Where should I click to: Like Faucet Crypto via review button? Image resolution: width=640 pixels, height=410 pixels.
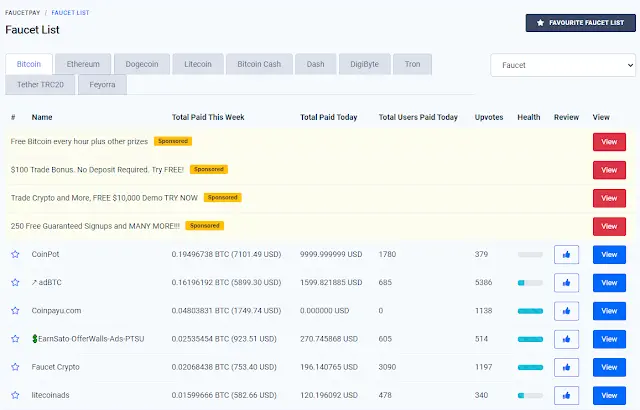tap(566, 368)
